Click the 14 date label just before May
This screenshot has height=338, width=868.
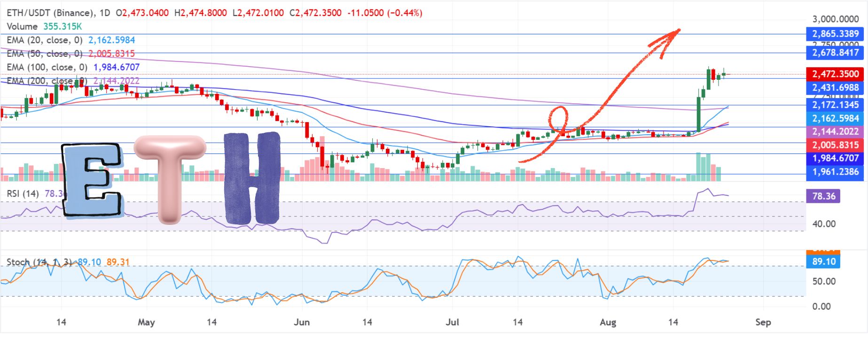(61, 323)
